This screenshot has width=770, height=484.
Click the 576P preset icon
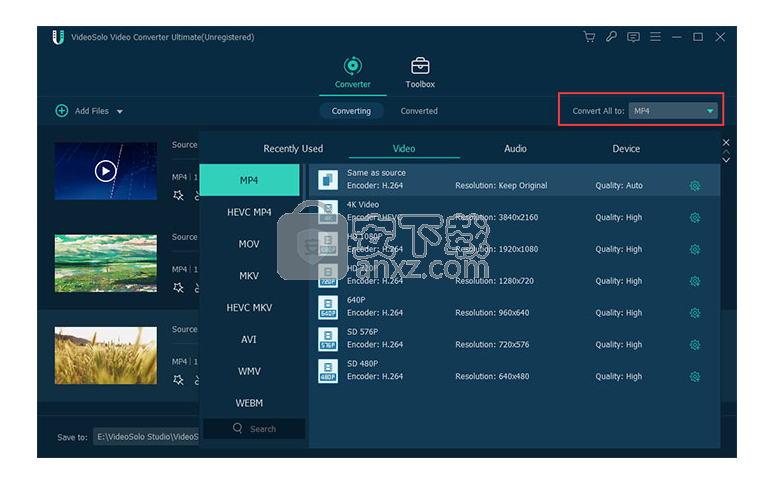click(328, 339)
